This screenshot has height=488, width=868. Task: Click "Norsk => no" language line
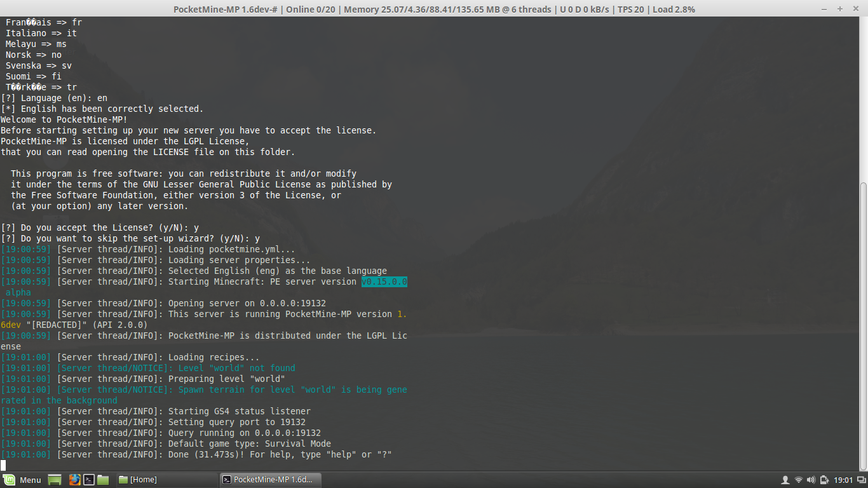pos(34,55)
